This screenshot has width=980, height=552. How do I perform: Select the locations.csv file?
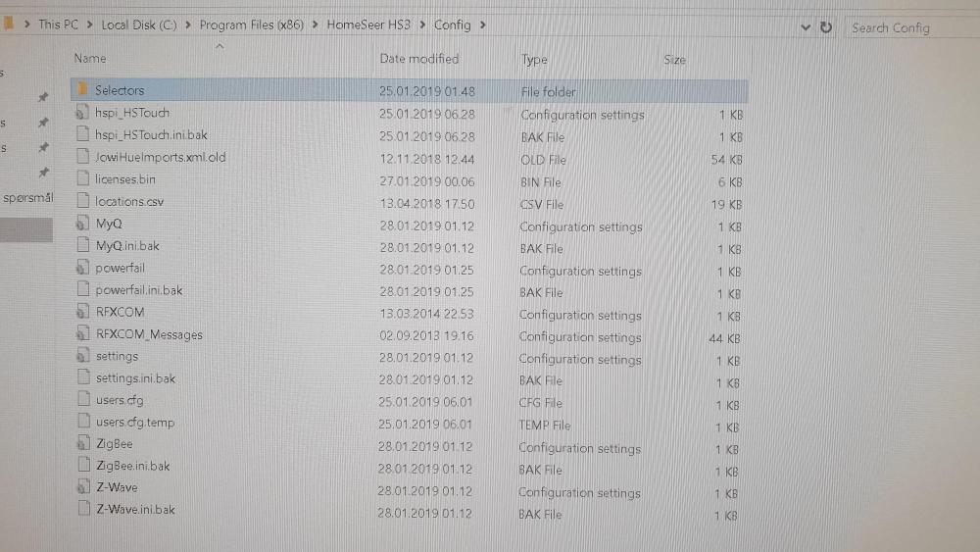tap(129, 202)
